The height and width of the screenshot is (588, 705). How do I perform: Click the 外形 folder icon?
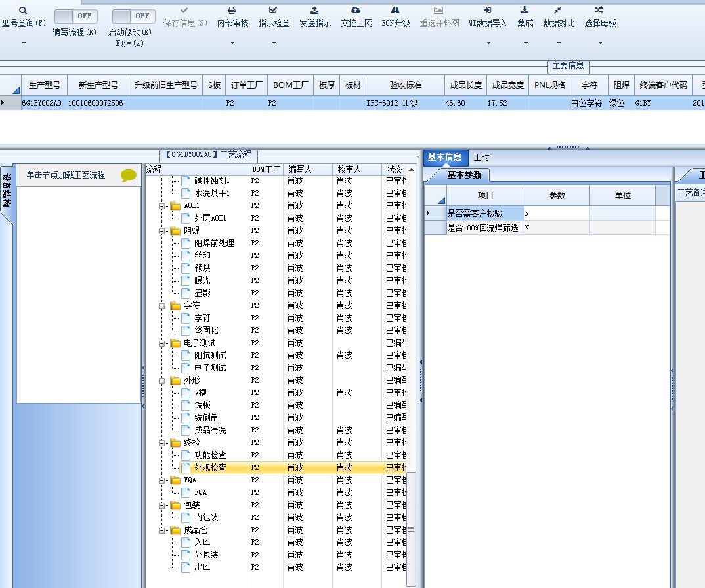pos(175,381)
